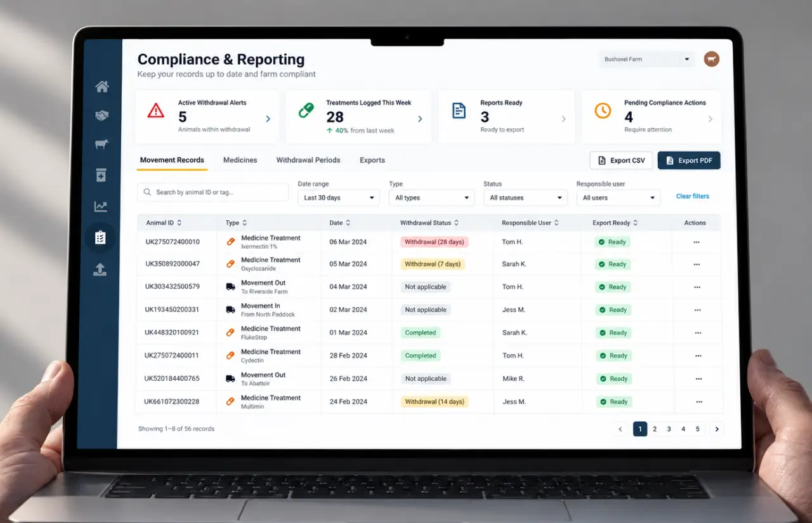Click the Export CSV button

pyautogui.click(x=621, y=161)
